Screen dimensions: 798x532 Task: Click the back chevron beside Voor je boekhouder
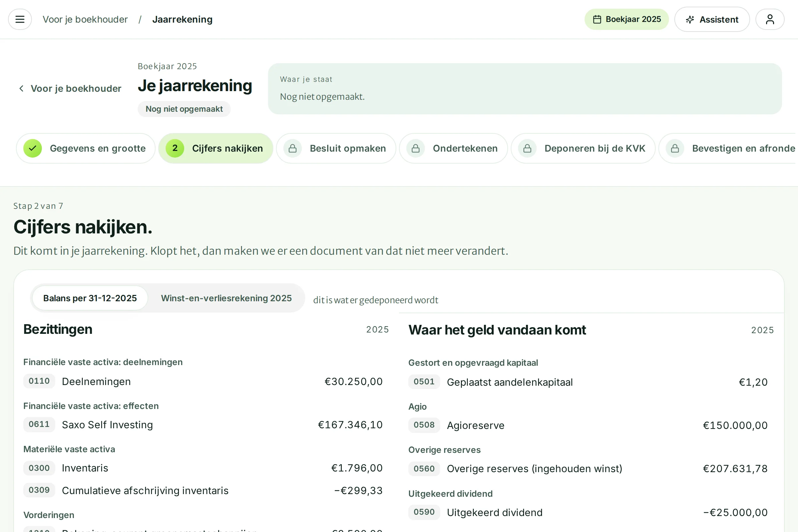[21, 88]
